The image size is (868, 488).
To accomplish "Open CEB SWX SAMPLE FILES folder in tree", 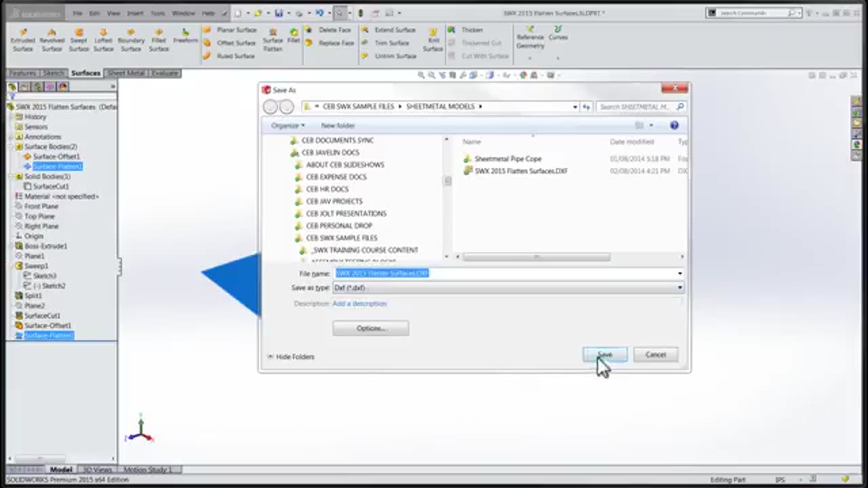I will point(336,238).
